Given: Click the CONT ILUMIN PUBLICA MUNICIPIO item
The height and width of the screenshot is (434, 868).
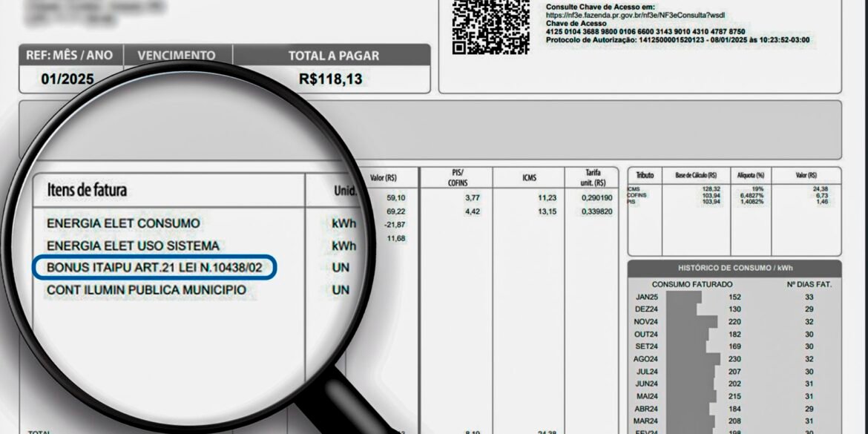Looking at the screenshot, I should pos(145,289).
